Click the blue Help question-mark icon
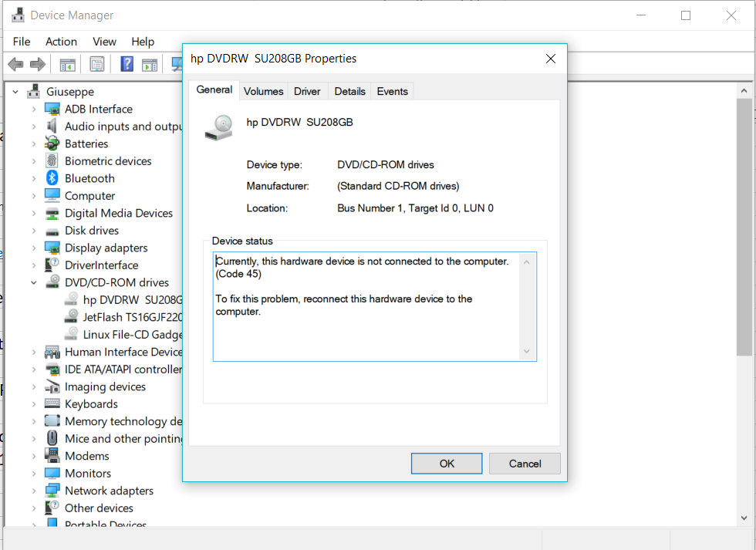The width and height of the screenshot is (756, 550). coord(127,64)
